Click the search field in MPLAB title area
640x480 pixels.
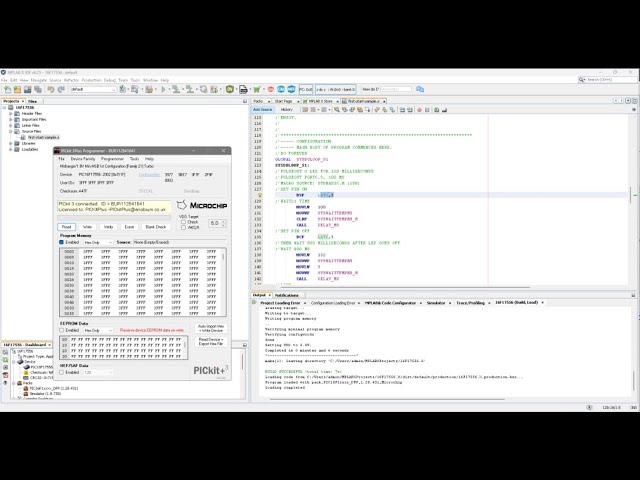tap(608, 80)
